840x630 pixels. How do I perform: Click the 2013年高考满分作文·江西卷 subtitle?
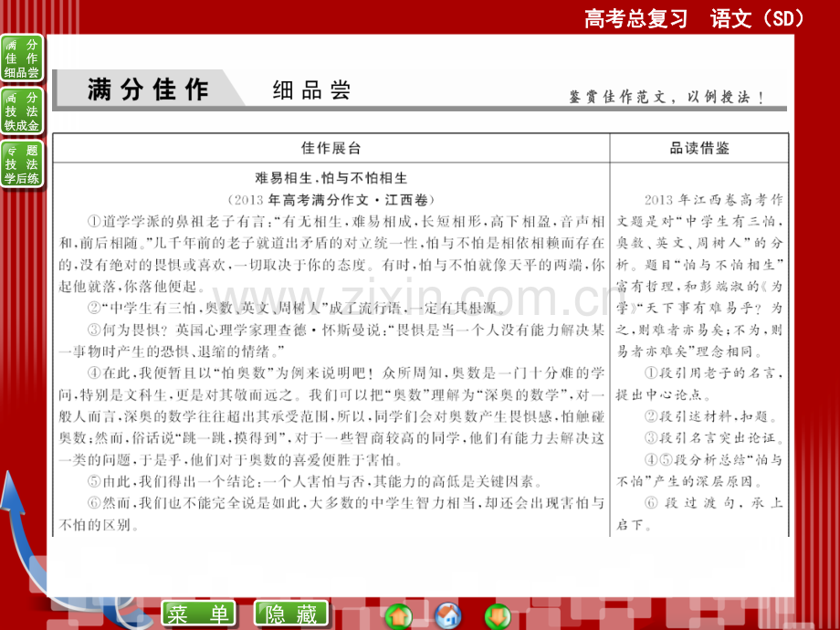point(331,200)
